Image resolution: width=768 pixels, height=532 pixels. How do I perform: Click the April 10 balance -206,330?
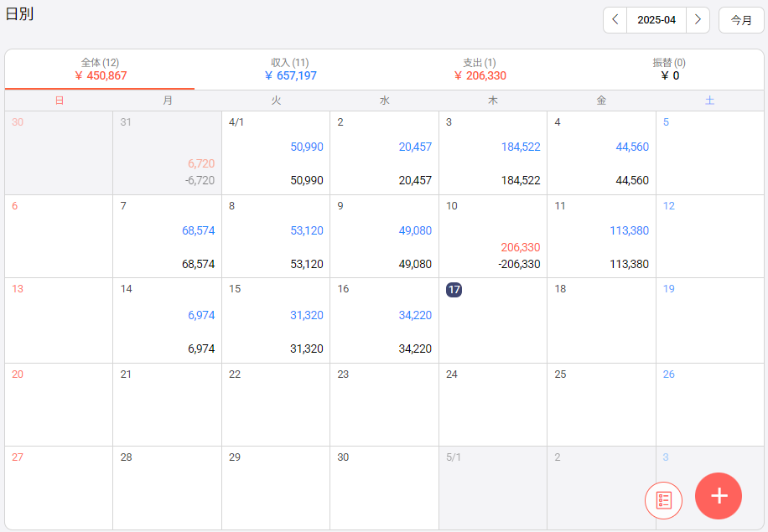click(519, 264)
